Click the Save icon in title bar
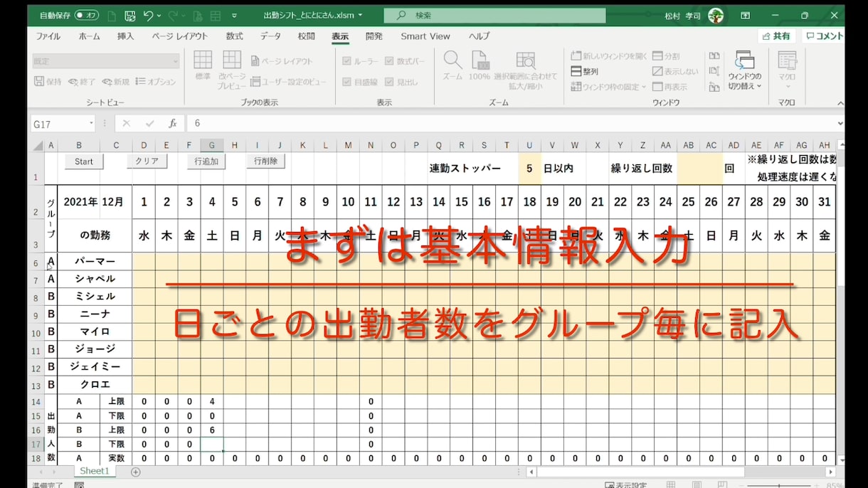 coord(129,15)
